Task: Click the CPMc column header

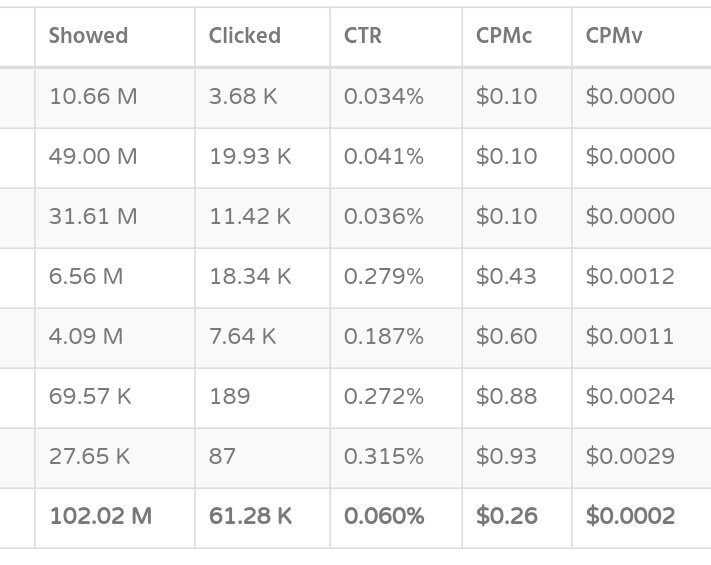Action: tap(504, 36)
